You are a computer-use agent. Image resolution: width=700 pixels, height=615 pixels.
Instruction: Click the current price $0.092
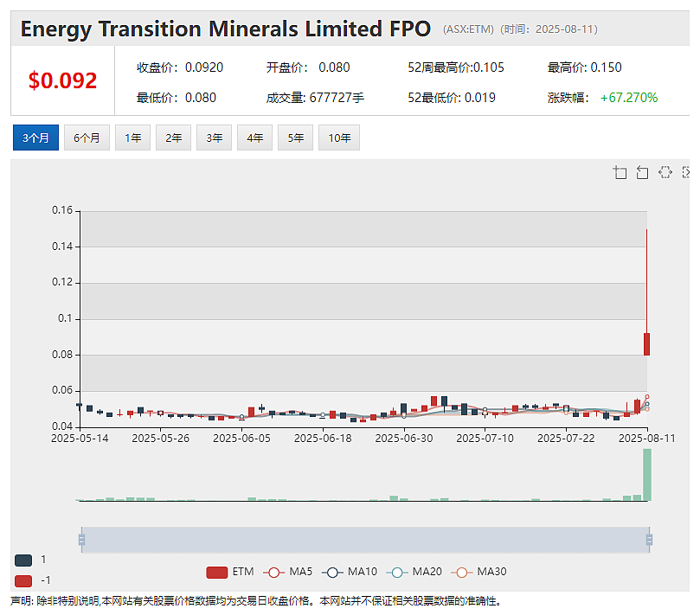pyautogui.click(x=62, y=80)
